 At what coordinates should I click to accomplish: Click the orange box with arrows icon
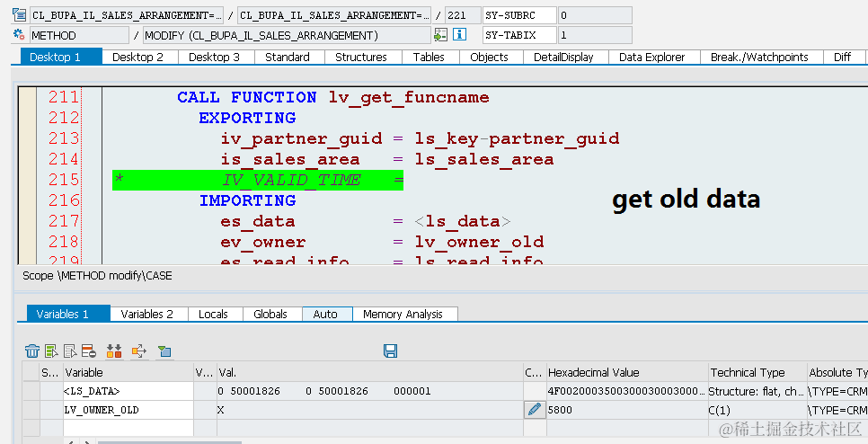(x=139, y=351)
